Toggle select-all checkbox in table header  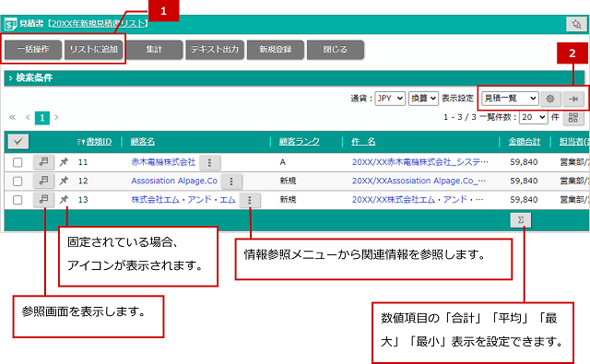[18, 141]
